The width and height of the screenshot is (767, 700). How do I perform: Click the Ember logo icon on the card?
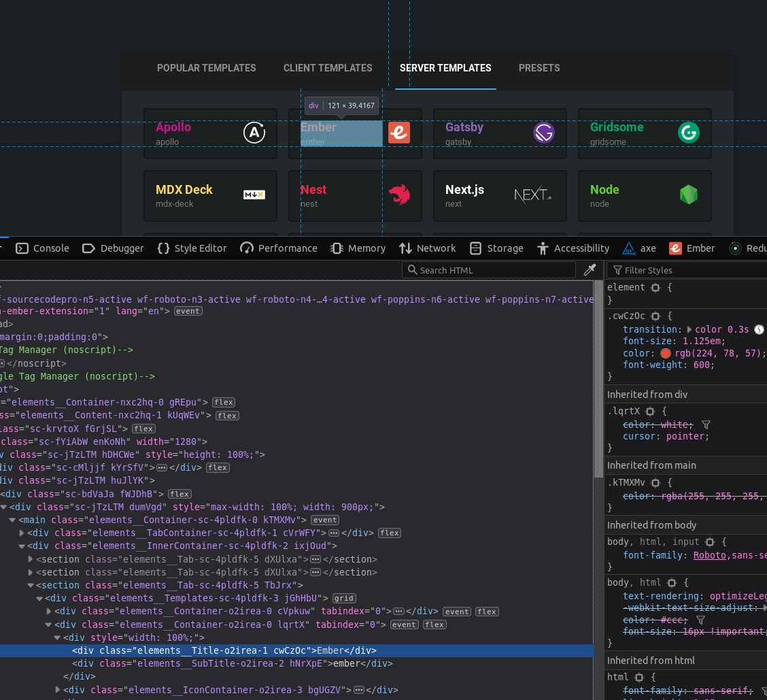pos(398,133)
